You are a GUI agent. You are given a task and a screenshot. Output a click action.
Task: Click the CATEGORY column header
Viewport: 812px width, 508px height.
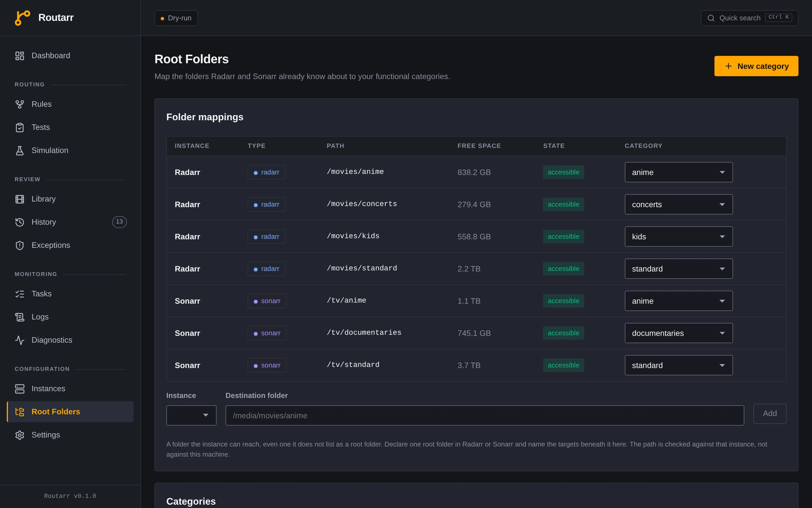643,146
